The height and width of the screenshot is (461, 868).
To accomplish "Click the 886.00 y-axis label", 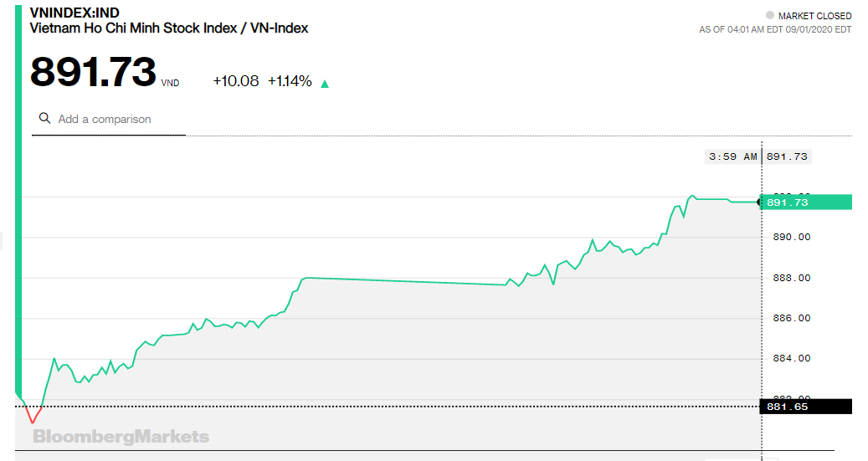I will point(792,318).
